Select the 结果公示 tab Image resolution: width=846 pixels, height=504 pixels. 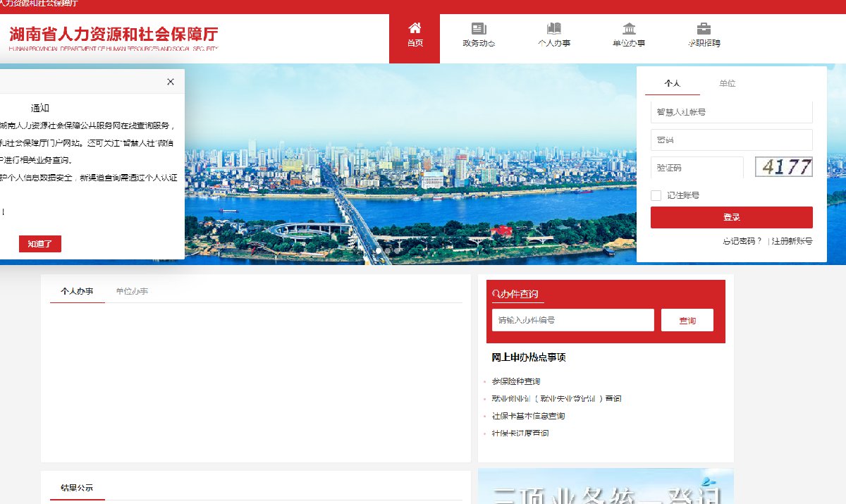pyautogui.click(x=77, y=488)
